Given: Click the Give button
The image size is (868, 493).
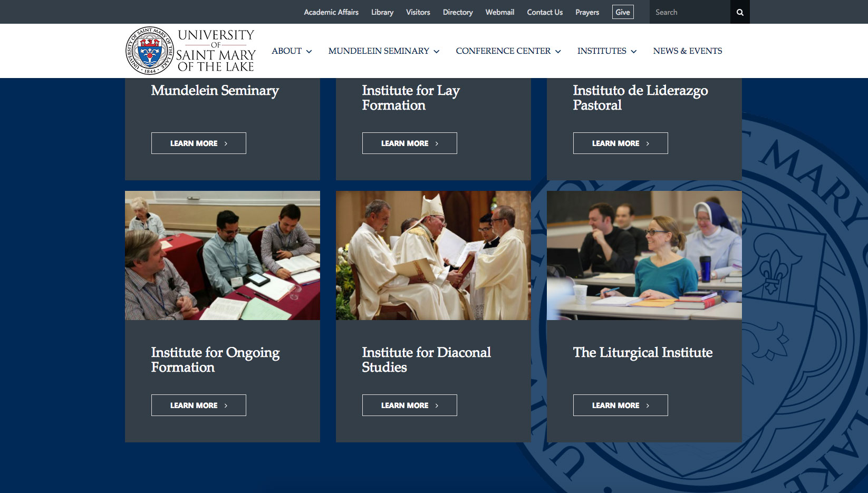Looking at the screenshot, I should click(623, 12).
